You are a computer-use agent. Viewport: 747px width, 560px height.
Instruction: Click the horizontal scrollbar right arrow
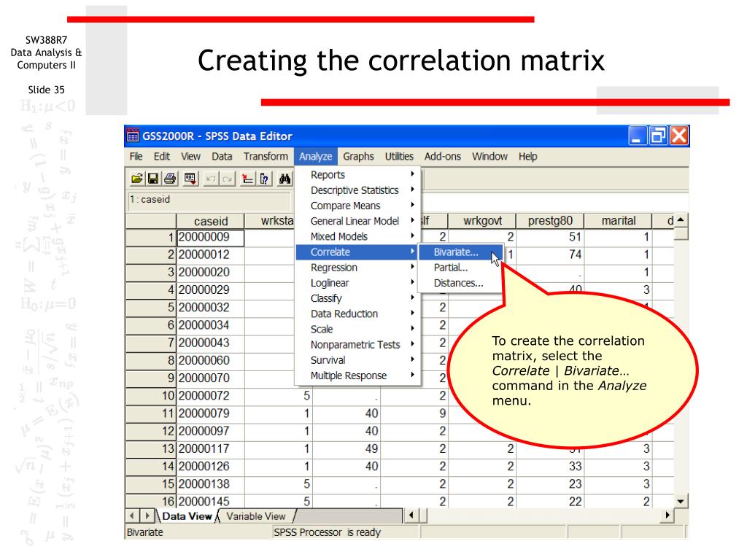point(667,516)
